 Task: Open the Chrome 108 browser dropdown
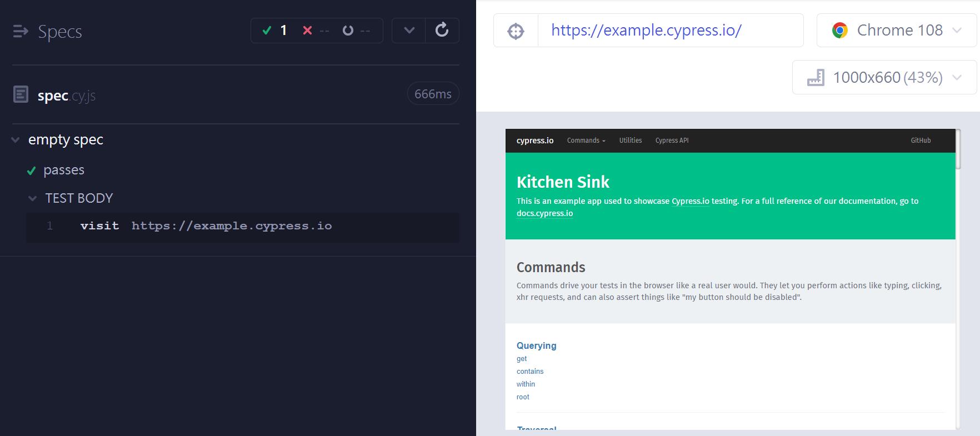[897, 31]
